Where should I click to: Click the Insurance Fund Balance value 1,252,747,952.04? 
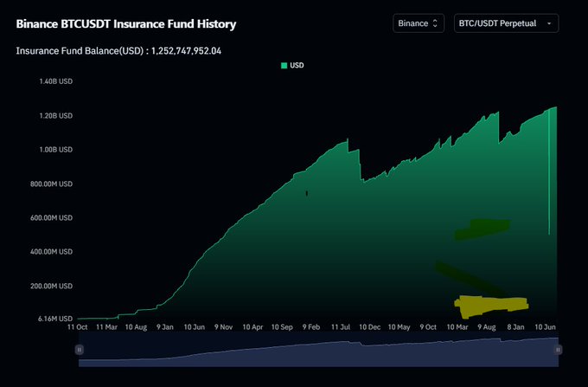(x=187, y=51)
